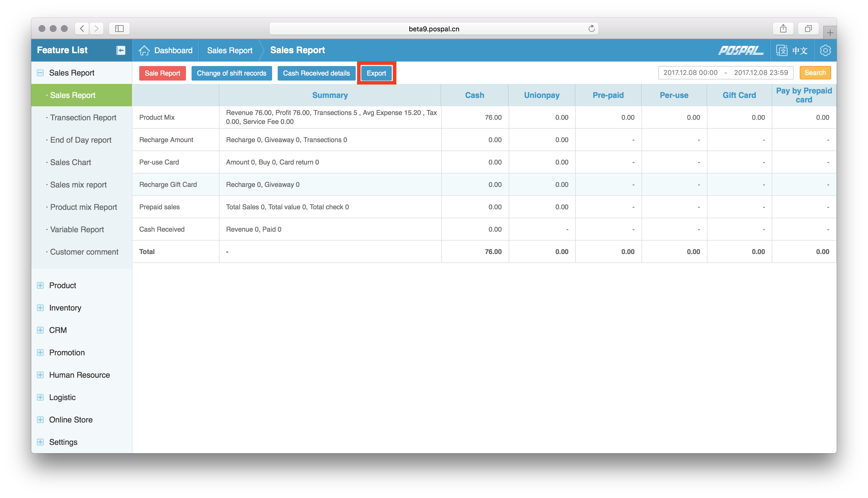Screen dimensions: 868x498
Task: Select End of Day report item
Action: (x=81, y=140)
